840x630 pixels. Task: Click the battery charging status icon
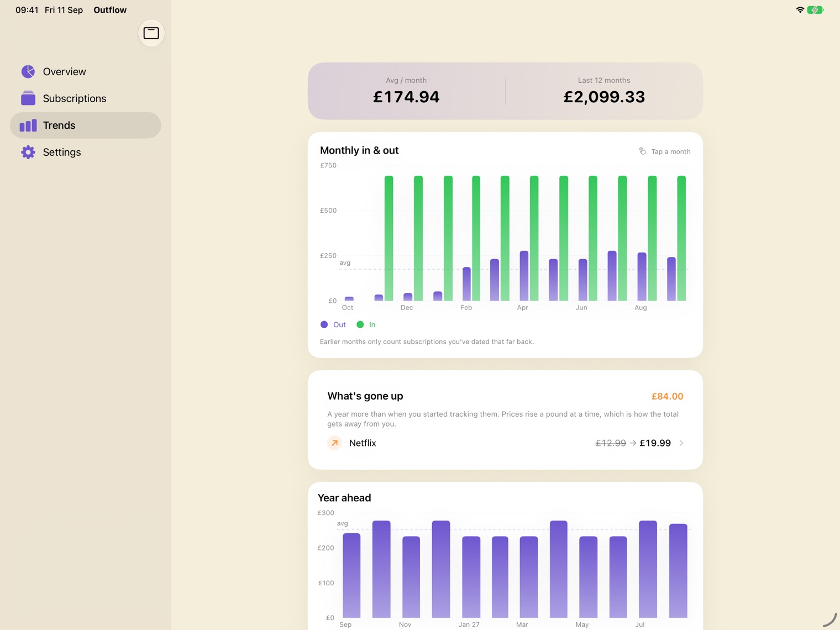click(815, 10)
